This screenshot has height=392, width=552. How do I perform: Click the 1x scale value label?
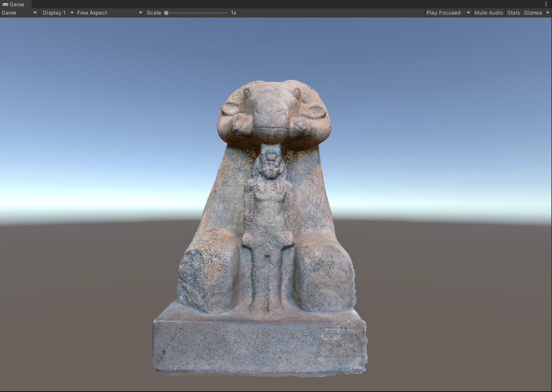(234, 13)
